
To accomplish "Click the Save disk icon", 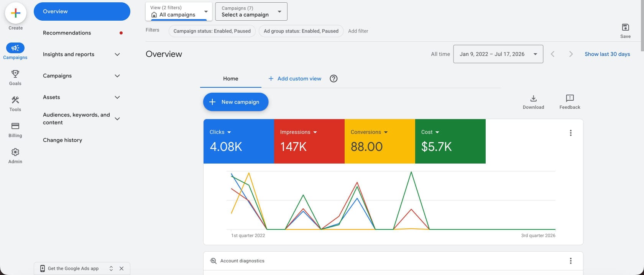I will 625,27.
